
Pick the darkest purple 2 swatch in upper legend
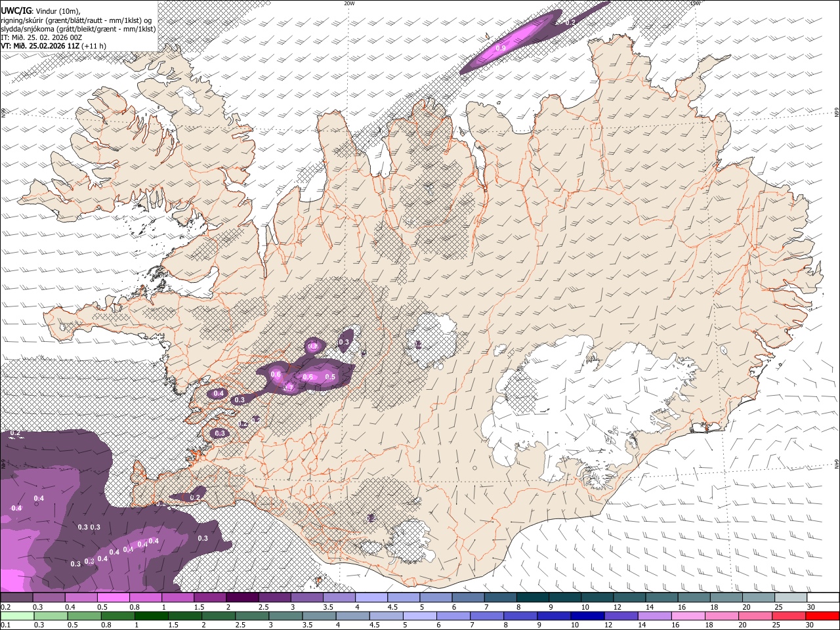coord(242,598)
